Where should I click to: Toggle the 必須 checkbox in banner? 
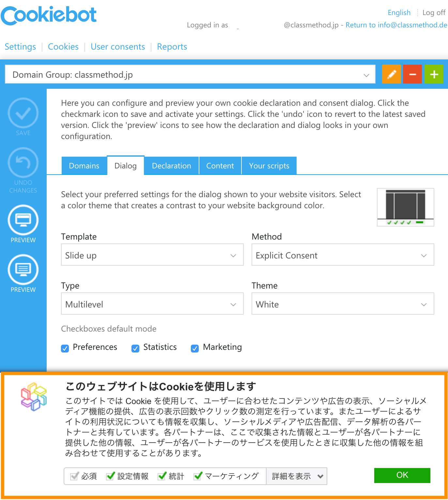pyautogui.click(x=74, y=476)
